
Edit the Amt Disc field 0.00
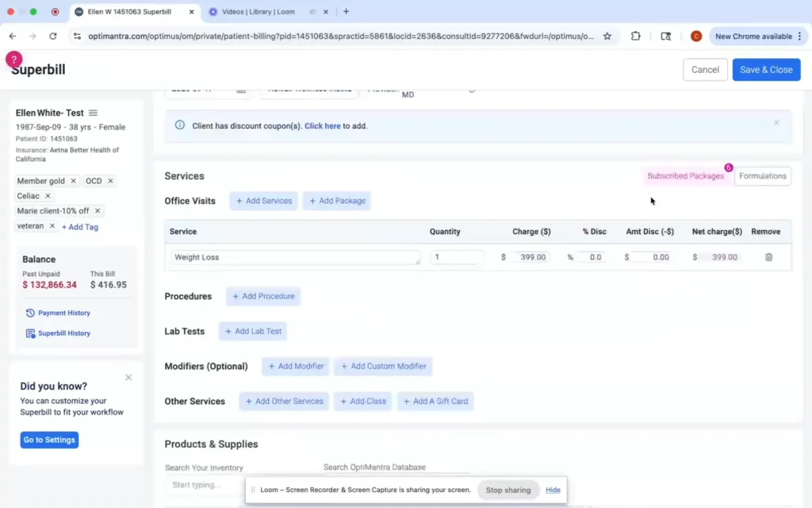click(x=653, y=257)
